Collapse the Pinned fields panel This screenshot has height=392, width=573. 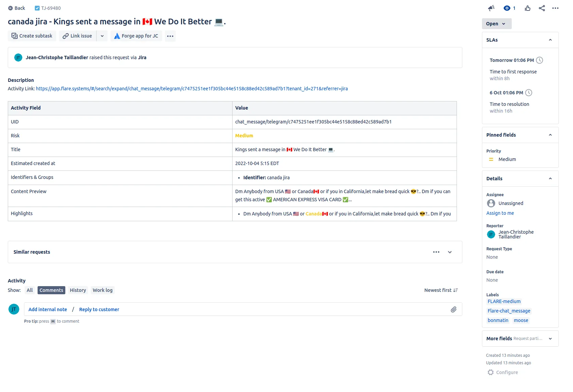pyautogui.click(x=550, y=135)
